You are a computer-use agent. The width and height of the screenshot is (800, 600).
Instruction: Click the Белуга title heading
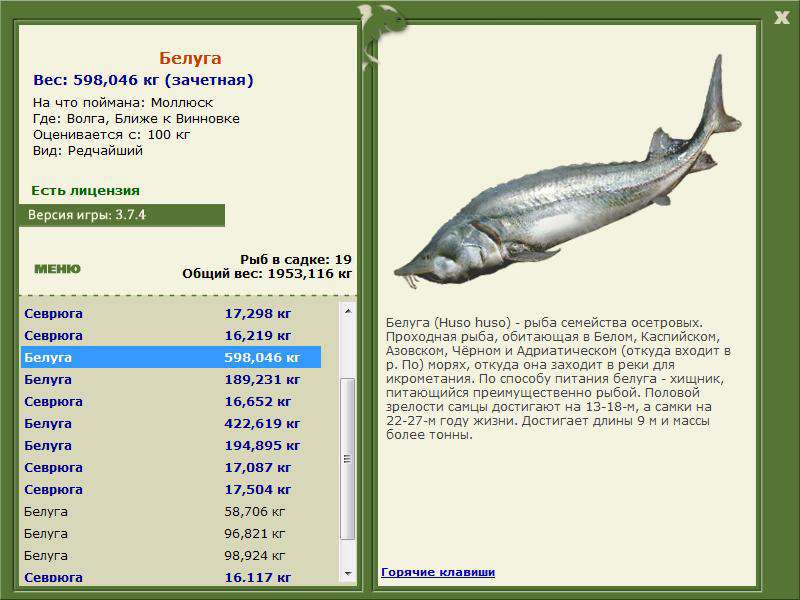tap(190, 58)
